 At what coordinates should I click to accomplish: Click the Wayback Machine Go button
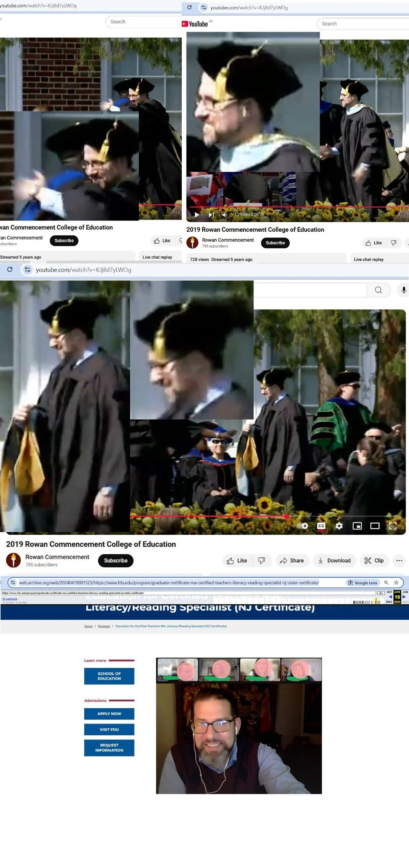[381, 593]
